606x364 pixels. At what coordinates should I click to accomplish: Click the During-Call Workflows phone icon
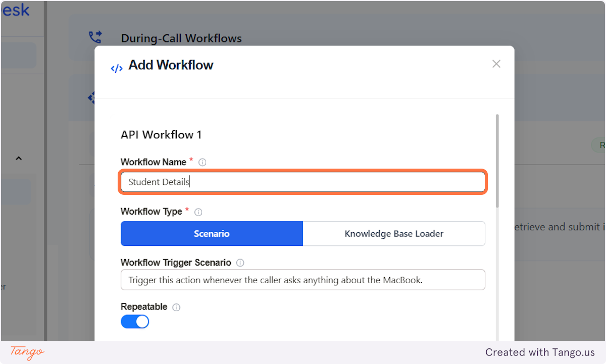click(95, 37)
